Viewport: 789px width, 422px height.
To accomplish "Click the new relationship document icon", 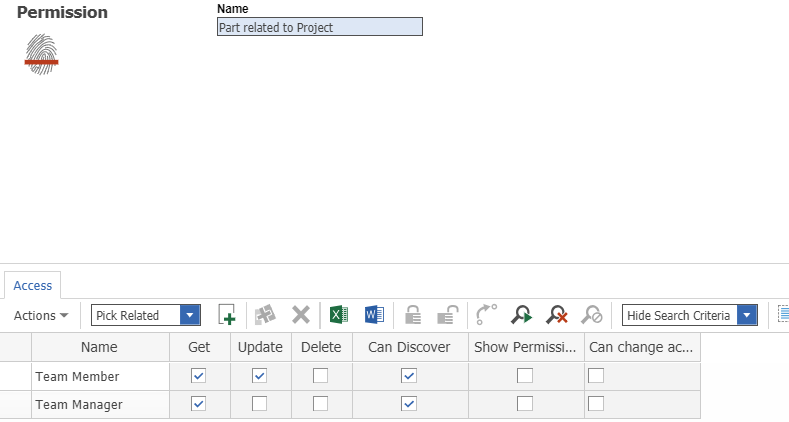I will point(227,315).
